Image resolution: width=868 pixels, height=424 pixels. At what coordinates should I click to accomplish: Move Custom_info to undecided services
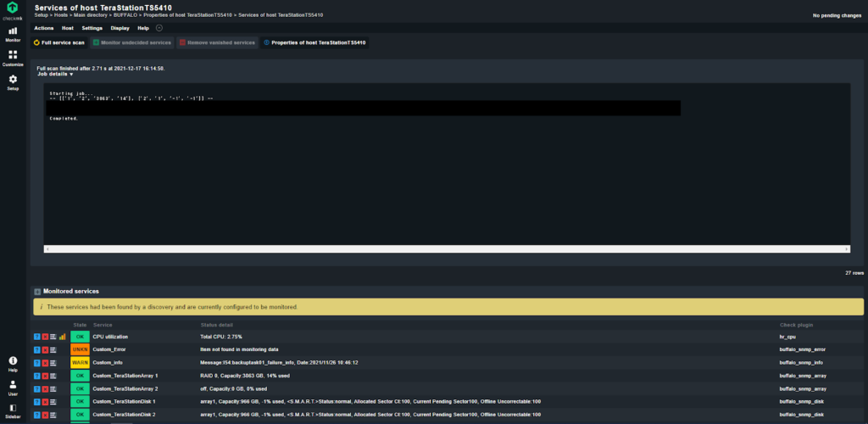coord(37,363)
